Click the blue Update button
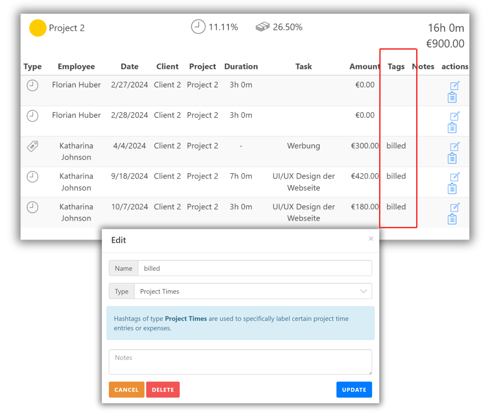 point(354,389)
